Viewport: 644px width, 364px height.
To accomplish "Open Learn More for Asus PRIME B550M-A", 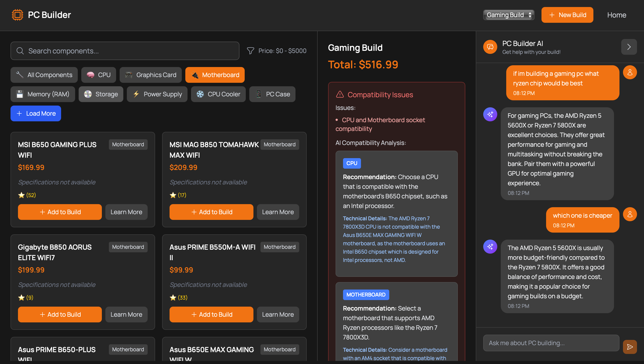I will pos(278,315).
